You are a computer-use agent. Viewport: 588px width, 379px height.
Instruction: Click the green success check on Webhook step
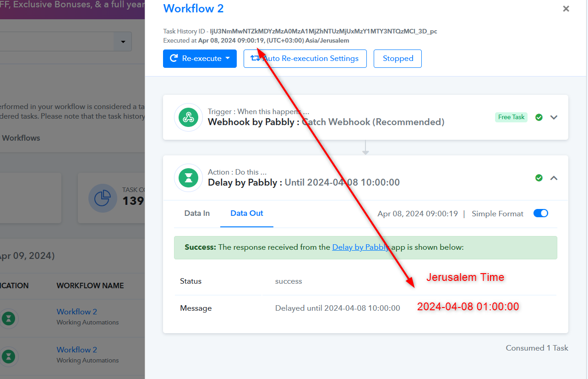coord(539,117)
